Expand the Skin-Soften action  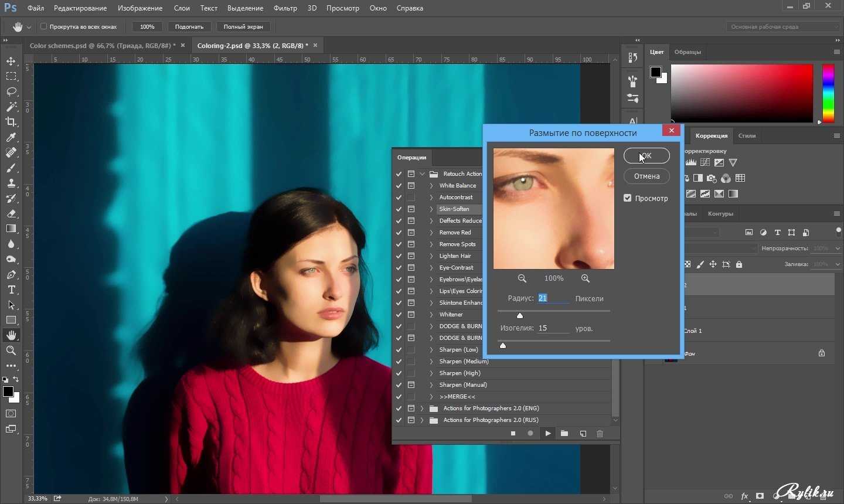[431, 209]
